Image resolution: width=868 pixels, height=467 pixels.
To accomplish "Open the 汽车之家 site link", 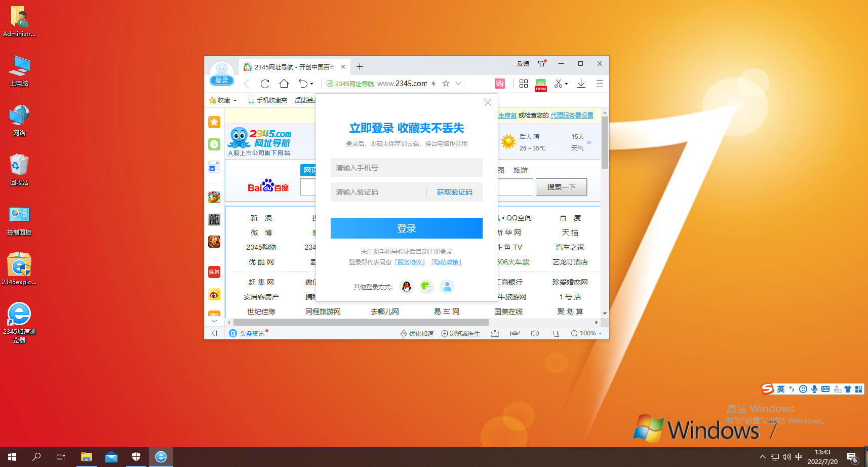I will point(570,247).
